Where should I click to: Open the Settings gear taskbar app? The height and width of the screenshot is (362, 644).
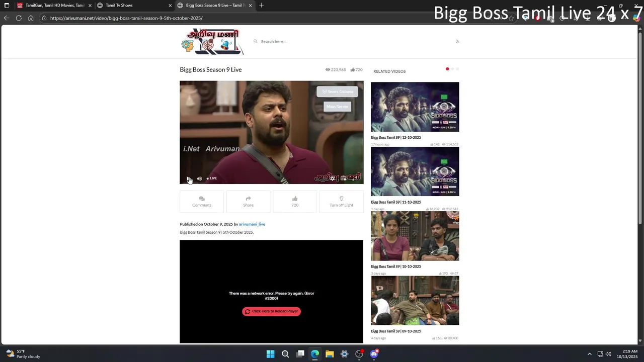[x=344, y=354]
